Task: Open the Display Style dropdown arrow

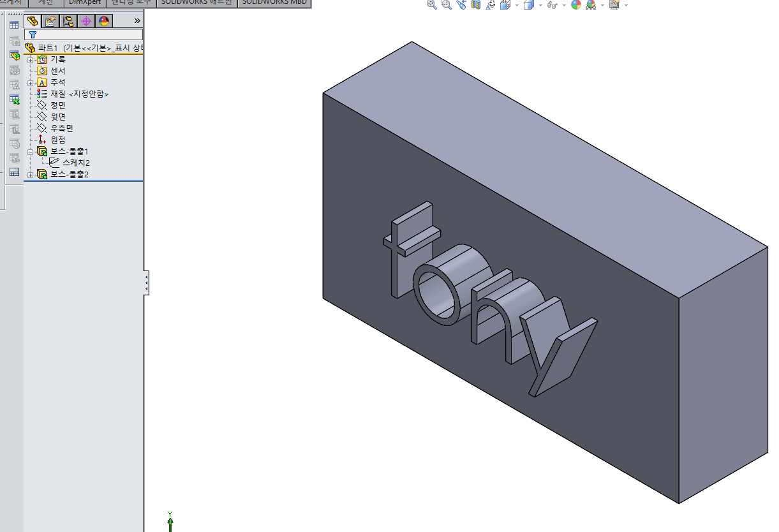Action: click(x=539, y=5)
